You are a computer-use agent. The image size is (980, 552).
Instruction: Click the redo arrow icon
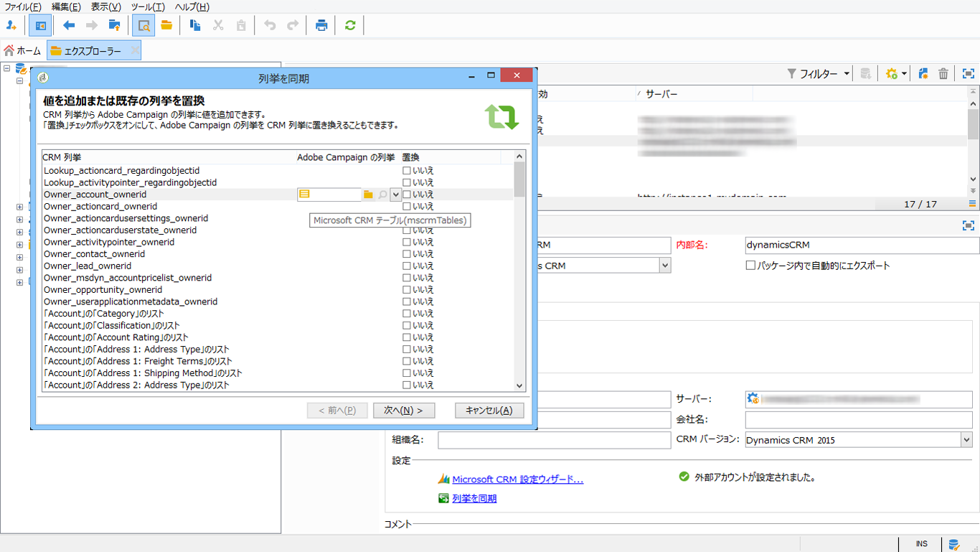pyautogui.click(x=293, y=25)
